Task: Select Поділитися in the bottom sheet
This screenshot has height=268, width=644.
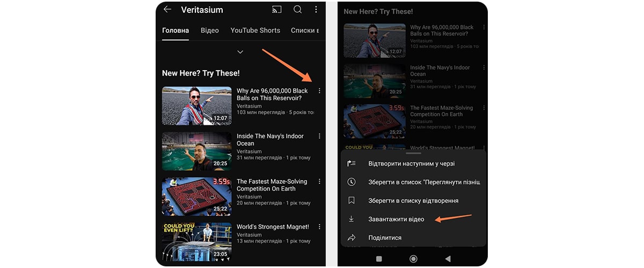Action: (413, 237)
